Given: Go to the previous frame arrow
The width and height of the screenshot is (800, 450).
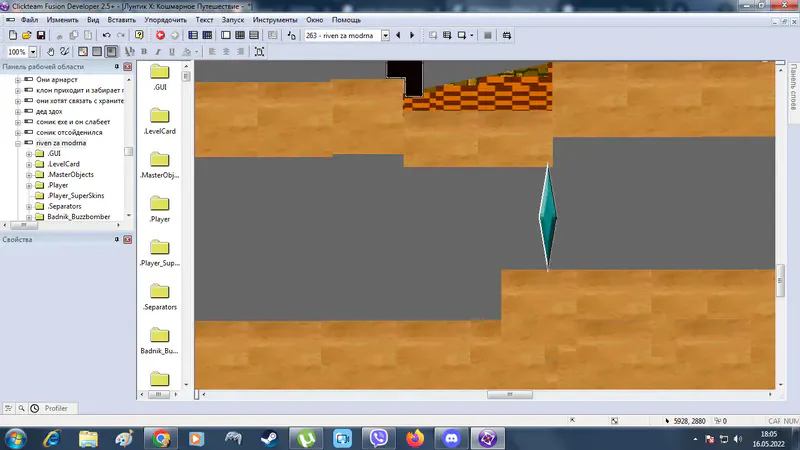Looking at the screenshot, I should 398,35.
